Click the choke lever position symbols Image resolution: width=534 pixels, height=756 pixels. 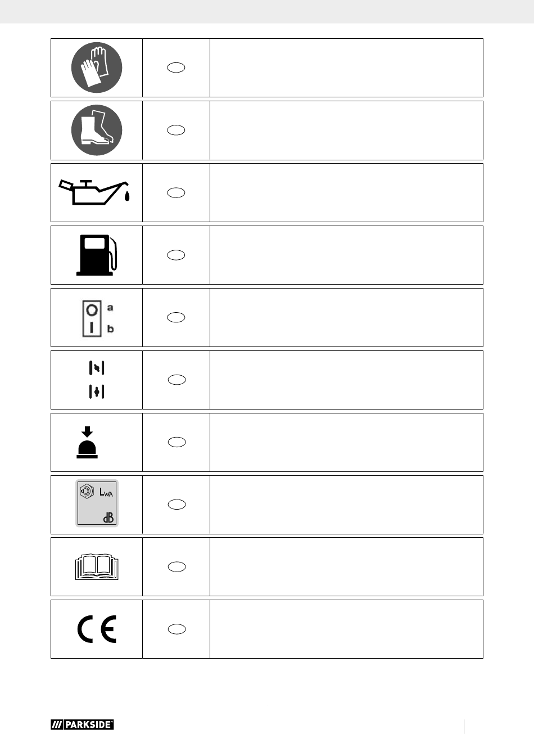[x=97, y=380]
